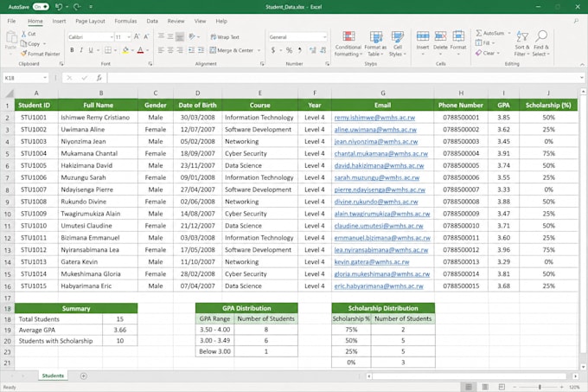Open the Calibri font name dropdown
This screenshot has height=392, width=588.
point(112,36)
